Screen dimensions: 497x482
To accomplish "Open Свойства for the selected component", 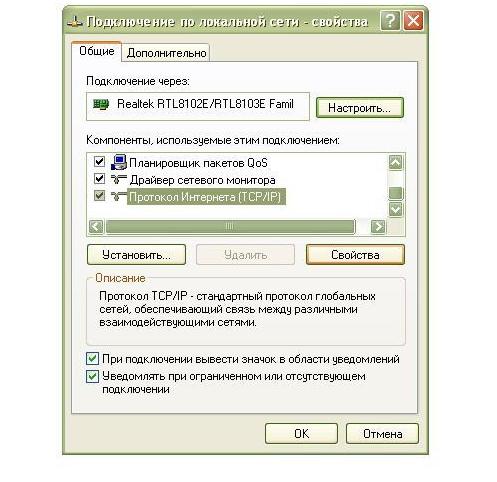I will 355,255.
